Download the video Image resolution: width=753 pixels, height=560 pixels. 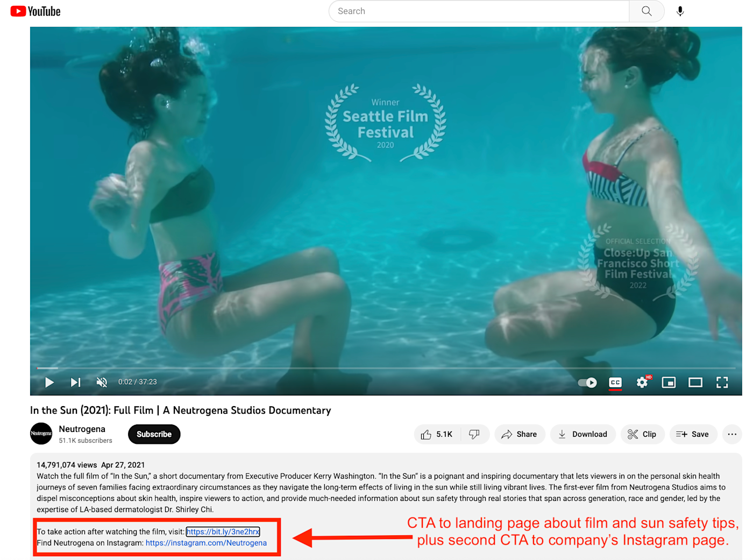[582, 434]
